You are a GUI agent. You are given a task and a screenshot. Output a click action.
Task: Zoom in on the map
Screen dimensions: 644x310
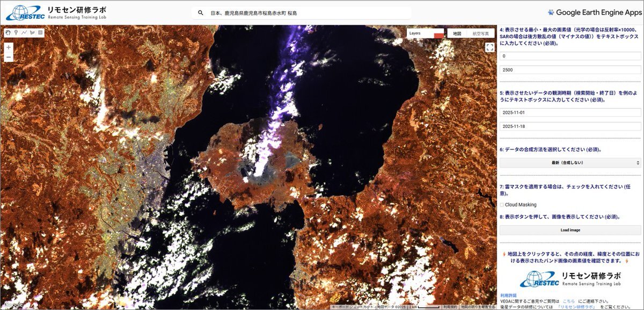click(9, 47)
